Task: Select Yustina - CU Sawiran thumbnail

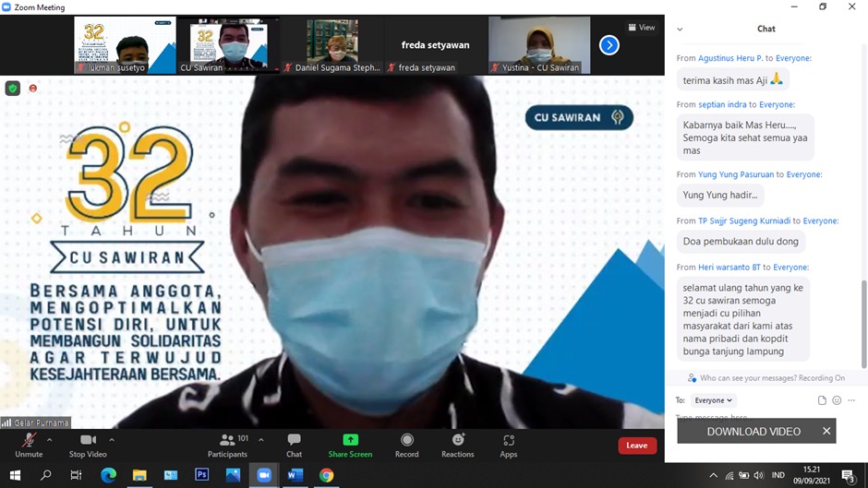Action: pyautogui.click(x=539, y=45)
